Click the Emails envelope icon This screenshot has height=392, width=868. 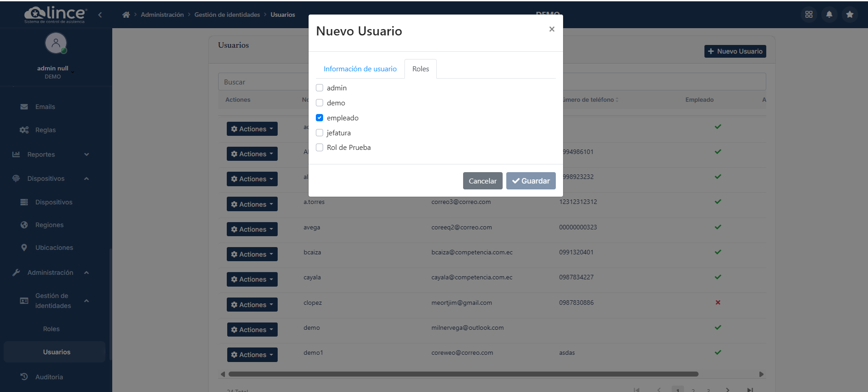tap(24, 107)
